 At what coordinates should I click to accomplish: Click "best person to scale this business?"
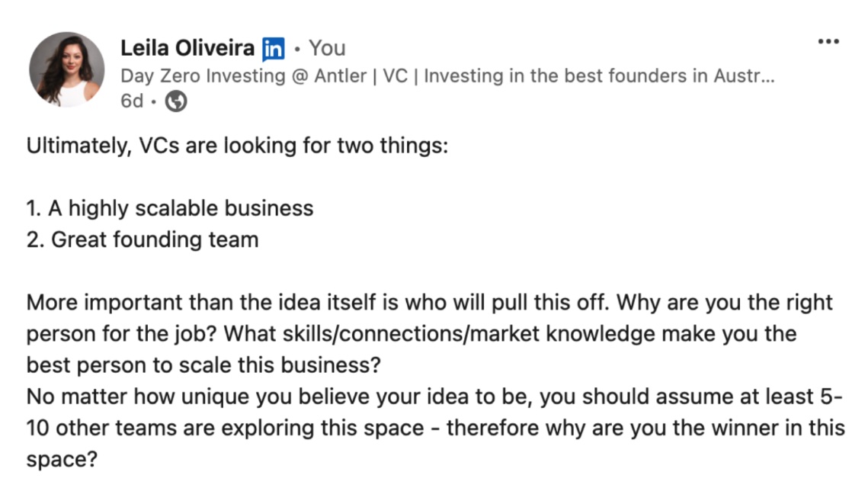click(x=203, y=365)
